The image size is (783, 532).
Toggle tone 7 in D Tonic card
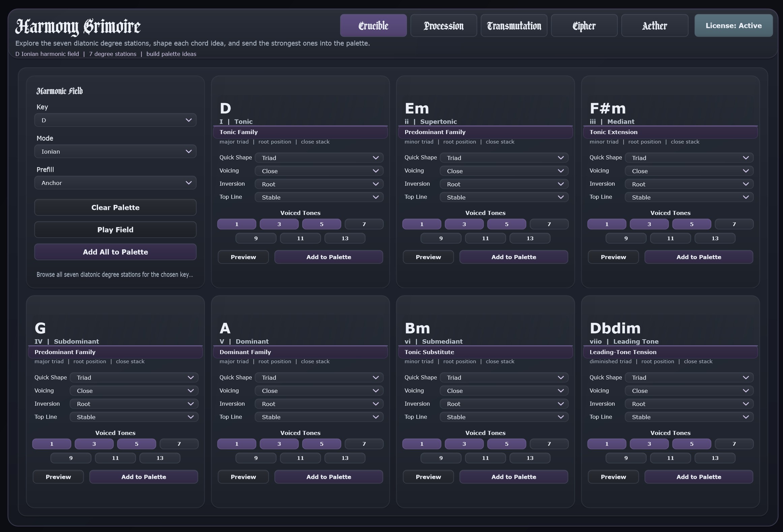[364, 224]
